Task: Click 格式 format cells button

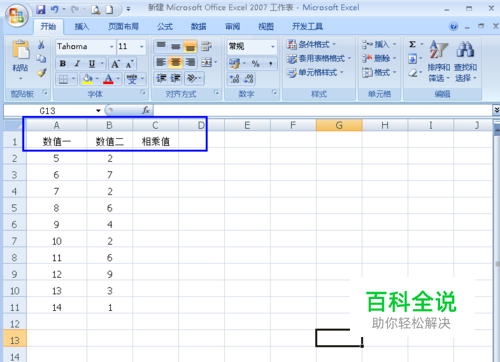Action: point(379,72)
